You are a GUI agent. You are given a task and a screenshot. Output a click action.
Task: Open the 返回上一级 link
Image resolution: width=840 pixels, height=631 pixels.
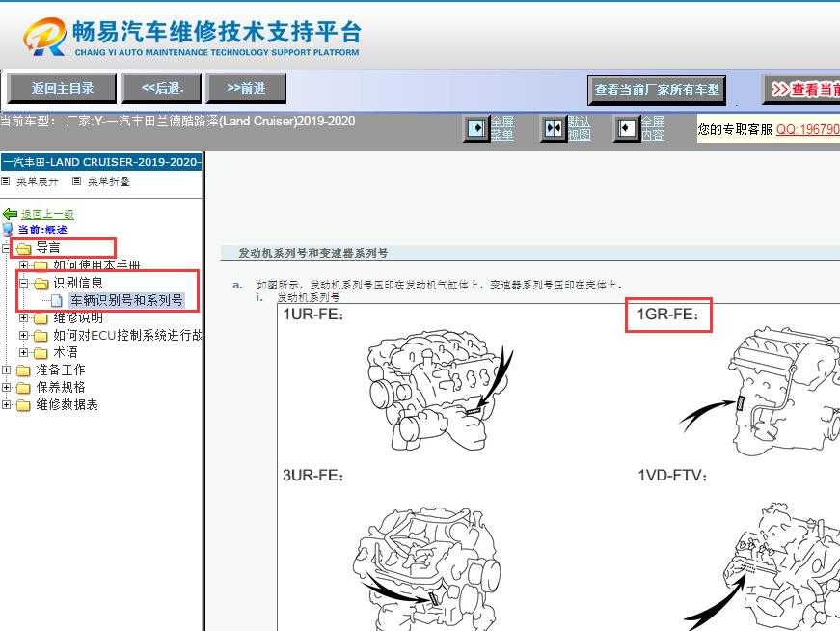pyautogui.click(x=47, y=214)
